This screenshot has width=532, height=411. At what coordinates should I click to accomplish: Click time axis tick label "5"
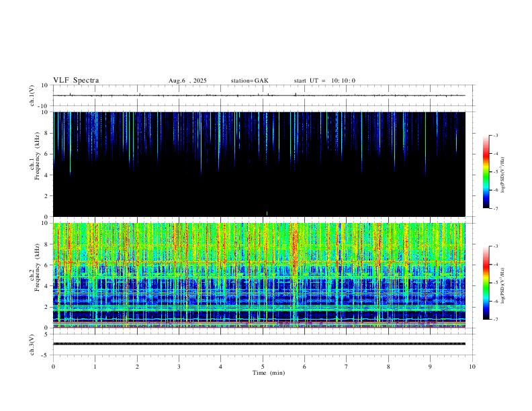pos(263,367)
